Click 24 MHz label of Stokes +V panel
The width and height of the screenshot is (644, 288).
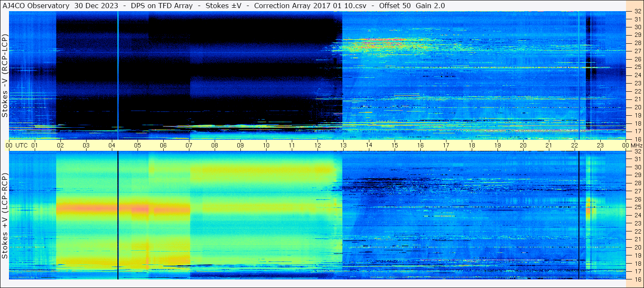tap(637, 215)
